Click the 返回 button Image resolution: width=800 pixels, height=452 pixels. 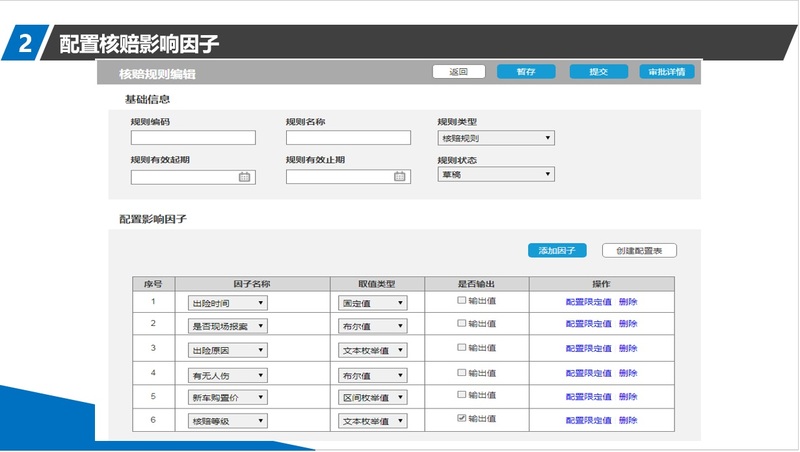point(459,72)
